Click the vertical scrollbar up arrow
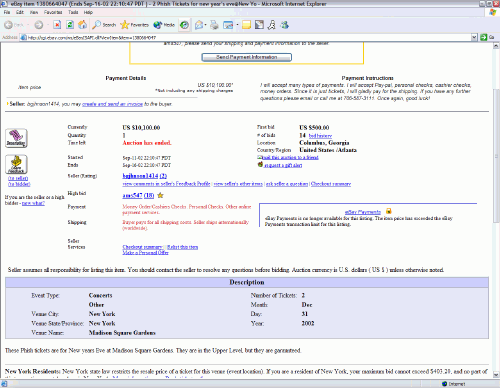 click(496, 46)
